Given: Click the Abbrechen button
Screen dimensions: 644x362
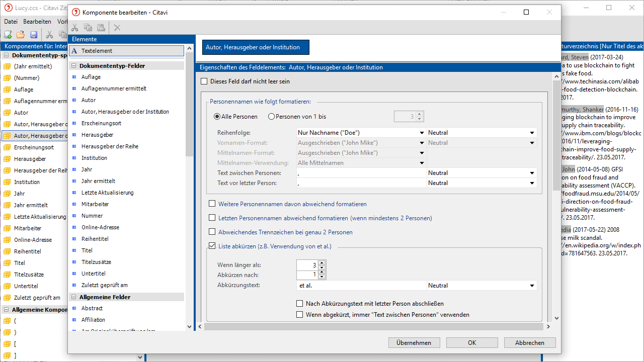Looking at the screenshot, I should pos(529,343).
